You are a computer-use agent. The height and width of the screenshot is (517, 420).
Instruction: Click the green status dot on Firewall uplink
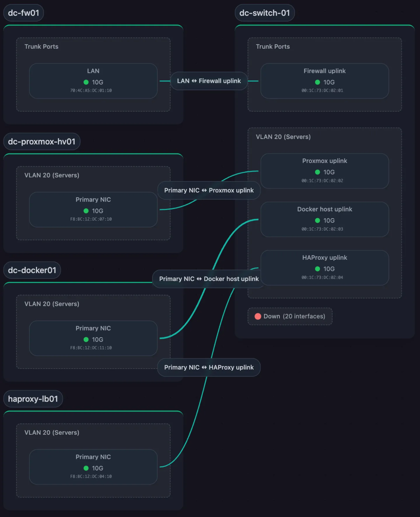pos(317,82)
